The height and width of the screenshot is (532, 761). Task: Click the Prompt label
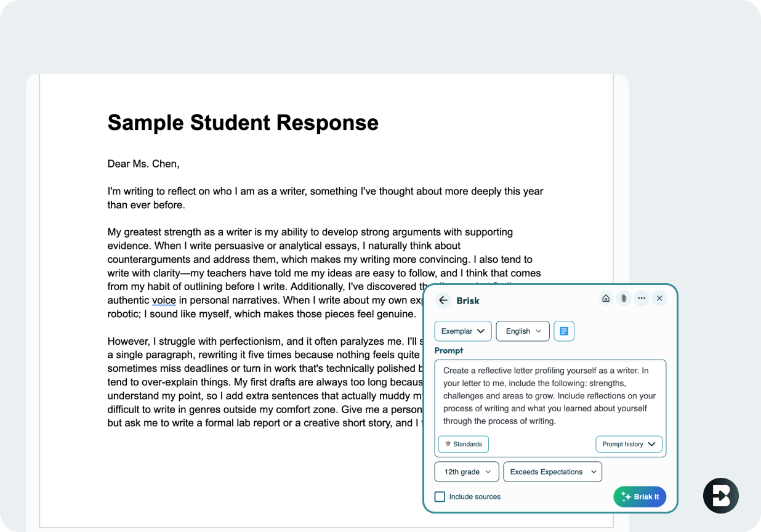click(x=449, y=350)
